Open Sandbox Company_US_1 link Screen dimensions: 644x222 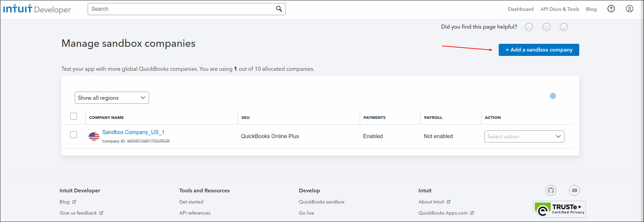click(x=133, y=132)
